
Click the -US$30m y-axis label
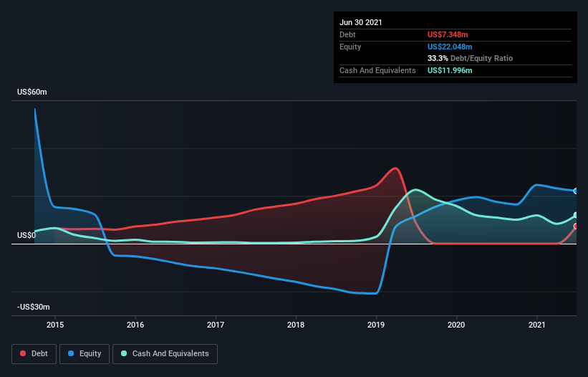(34, 307)
